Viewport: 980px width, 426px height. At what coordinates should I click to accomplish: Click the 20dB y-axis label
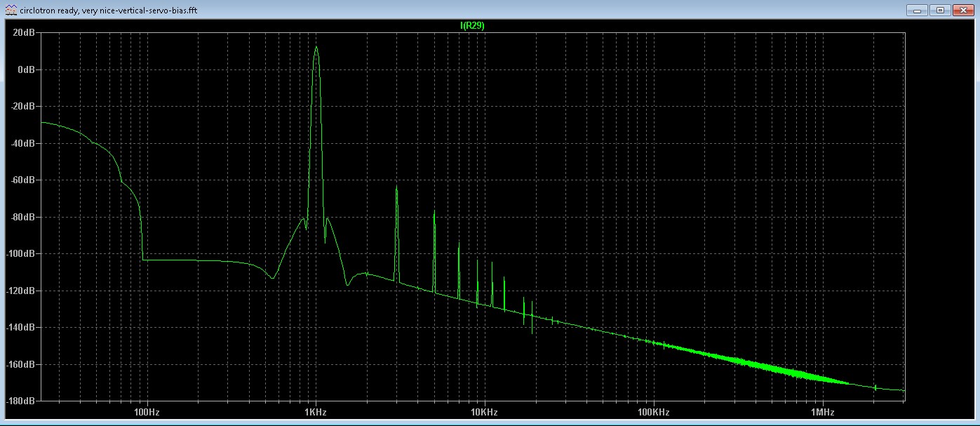coord(25,33)
